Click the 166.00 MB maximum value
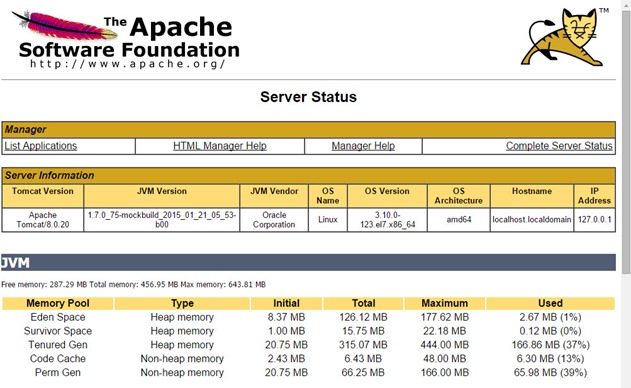 [x=445, y=373]
